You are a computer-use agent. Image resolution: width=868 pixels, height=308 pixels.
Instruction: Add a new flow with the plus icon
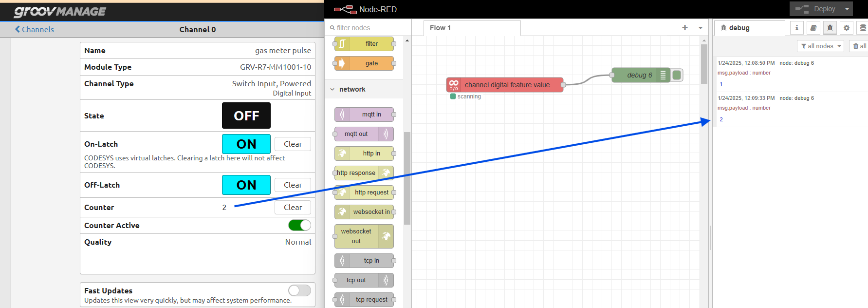click(x=685, y=28)
